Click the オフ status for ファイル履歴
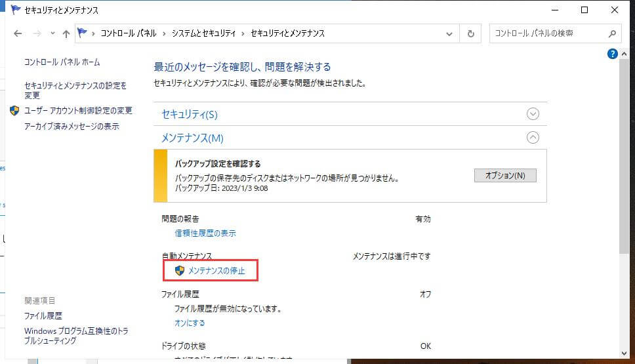This screenshot has height=364, width=635. pyautogui.click(x=425, y=294)
